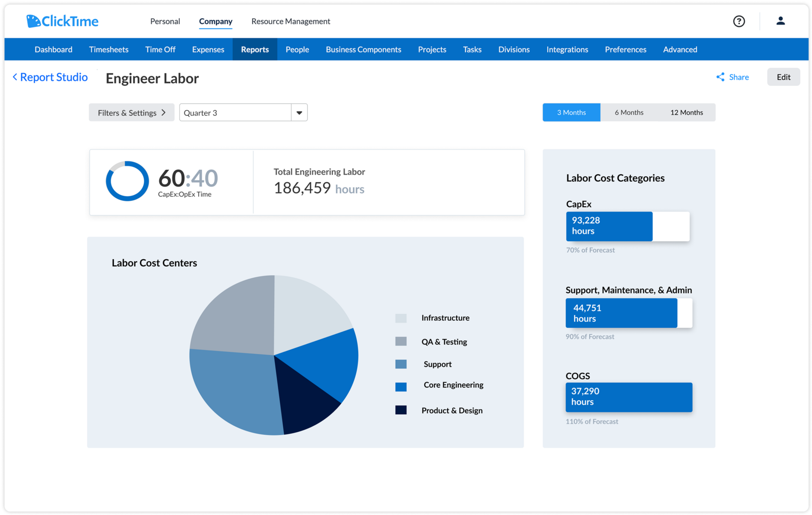Click the Share icon
Viewport: 812px width, 515px height.
[720, 77]
